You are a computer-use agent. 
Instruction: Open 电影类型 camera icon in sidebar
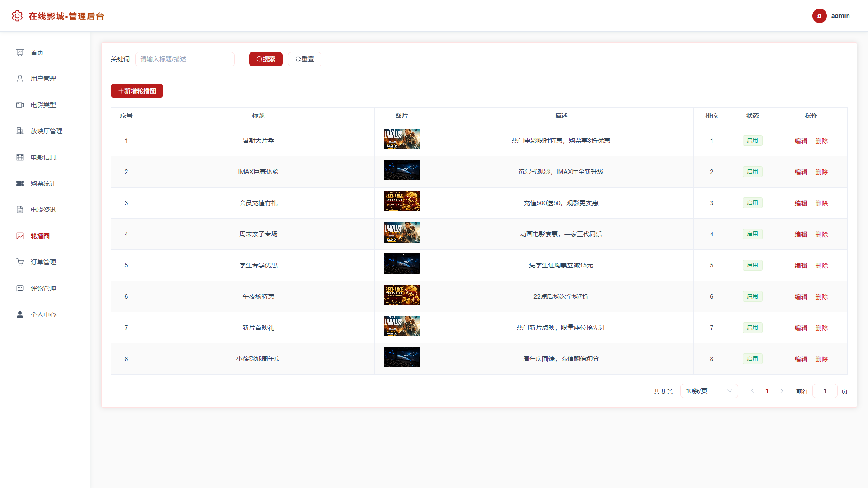[x=20, y=105]
